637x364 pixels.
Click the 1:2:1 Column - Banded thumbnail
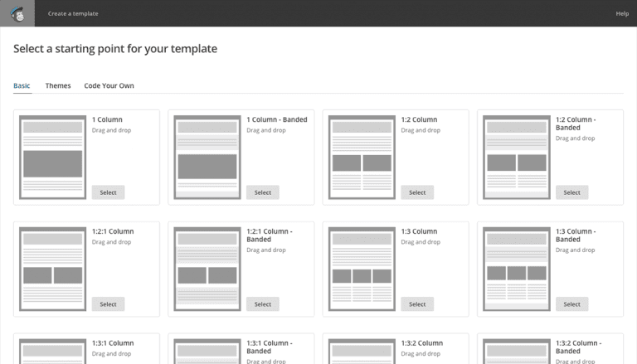coord(207,269)
